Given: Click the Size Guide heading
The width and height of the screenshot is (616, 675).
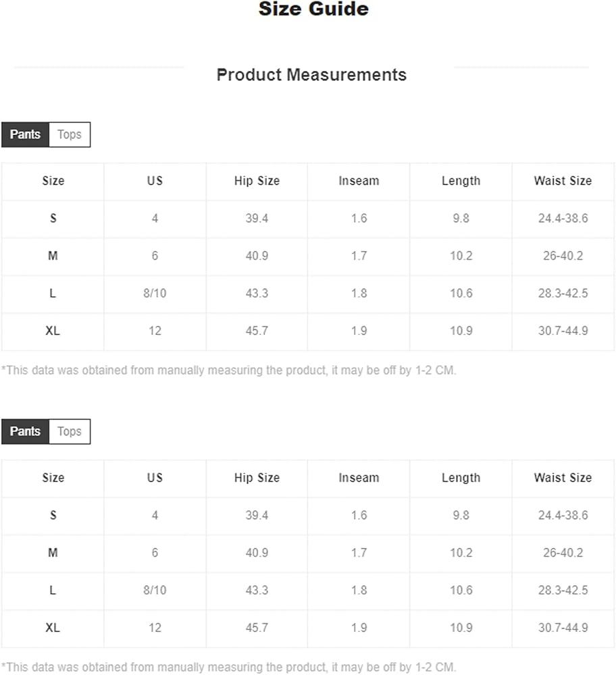Looking at the screenshot, I should (x=313, y=9).
